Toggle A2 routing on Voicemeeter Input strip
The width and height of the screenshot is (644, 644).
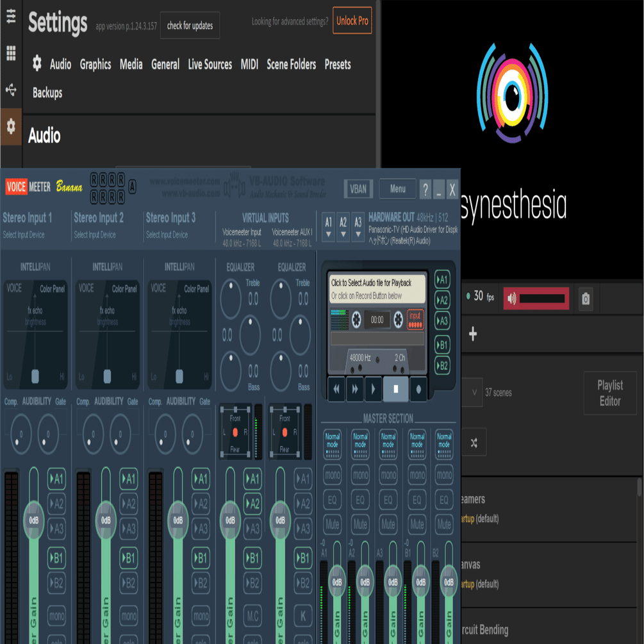[x=252, y=504]
